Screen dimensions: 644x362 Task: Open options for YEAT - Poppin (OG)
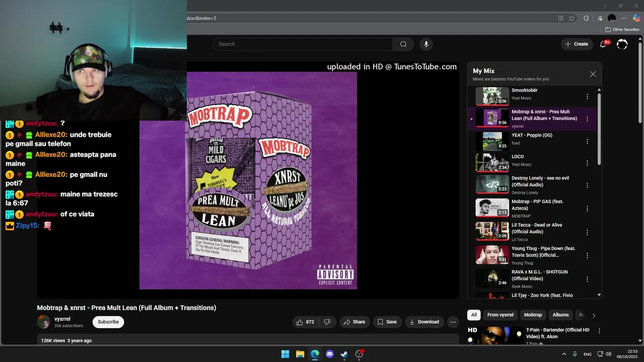click(x=587, y=141)
